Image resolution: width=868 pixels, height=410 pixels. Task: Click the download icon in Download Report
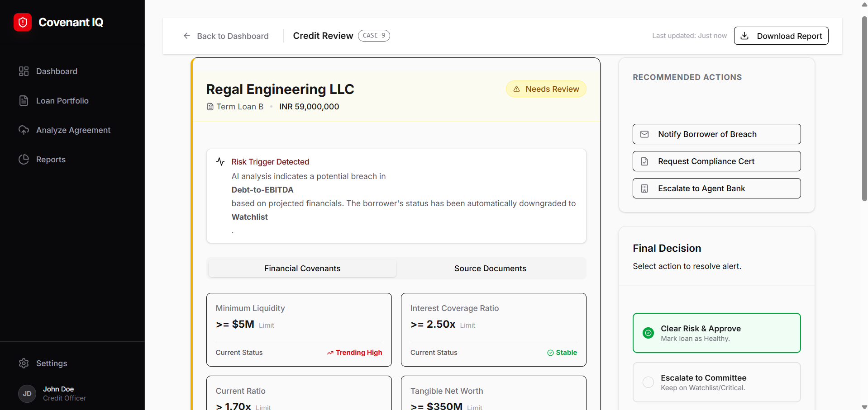tap(744, 36)
